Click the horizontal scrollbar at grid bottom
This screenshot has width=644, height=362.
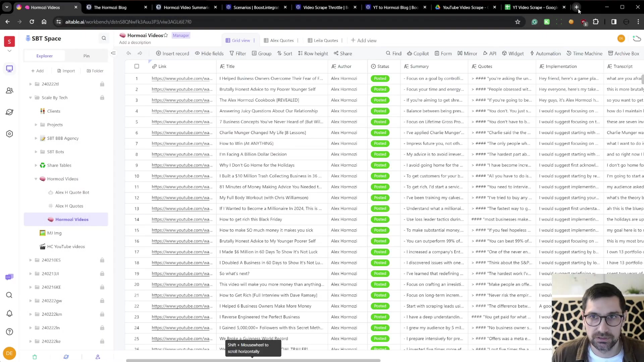(253, 361)
